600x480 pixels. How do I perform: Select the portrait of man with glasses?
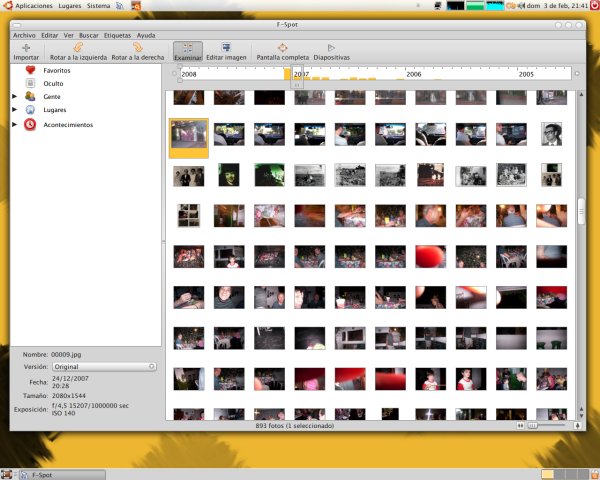(551, 134)
